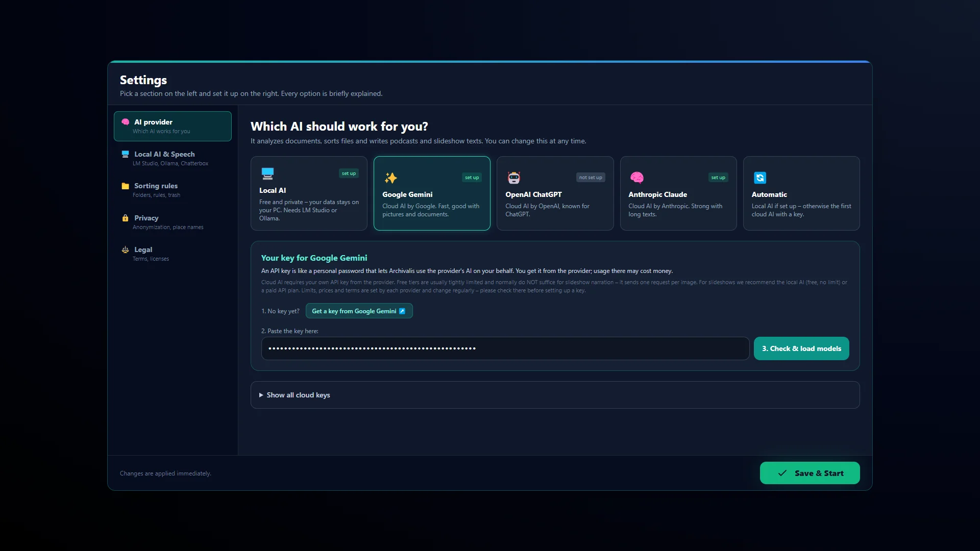Click the Save & Start button
This screenshot has width=980, height=551.
(810, 473)
